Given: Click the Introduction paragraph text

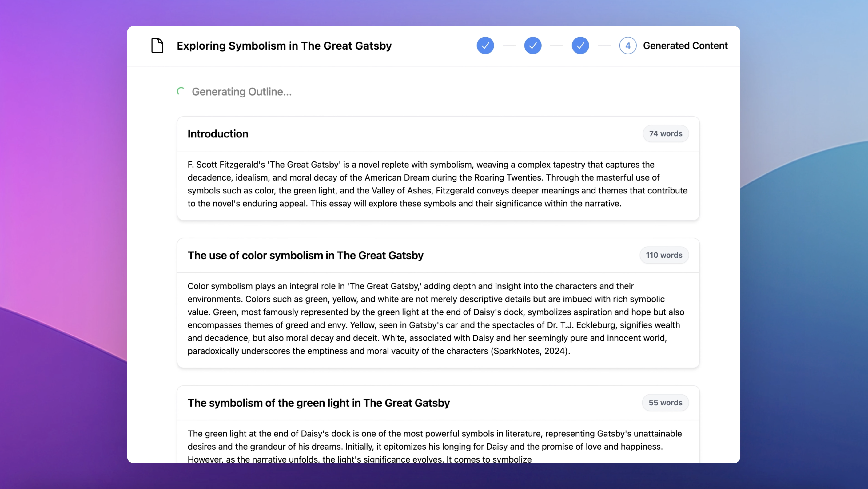Looking at the screenshot, I should [437, 184].
